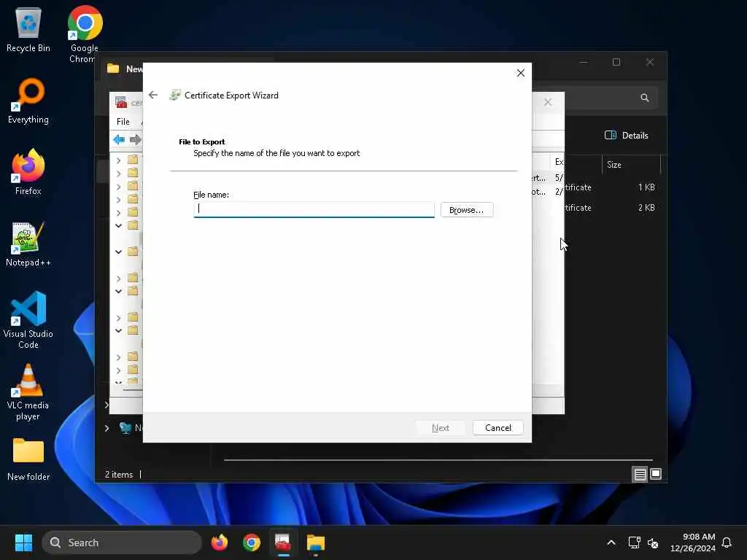This screenshot has width=747, height=560.
Task: Click the gray Forward arrow in certmgr toolbar
Action: (x=135, y=139)
